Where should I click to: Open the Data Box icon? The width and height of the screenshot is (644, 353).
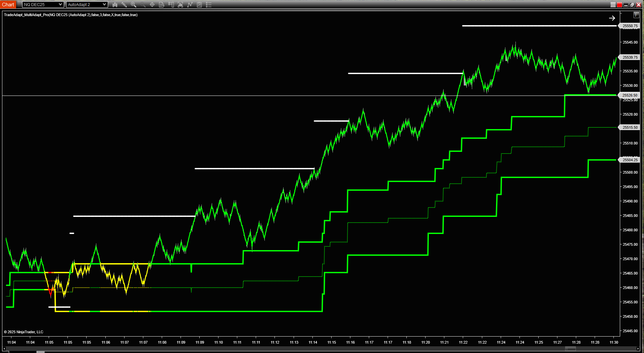click(x=161, y=5)
